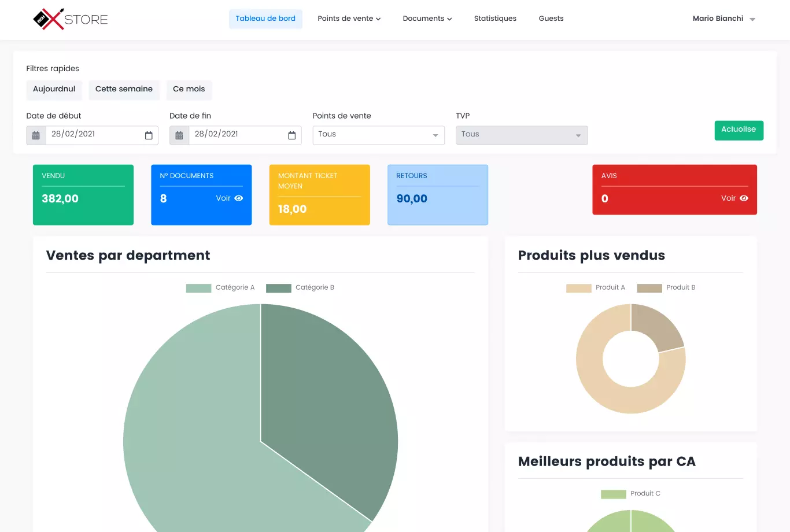The width and height of the screenshot is (790, 532).
Task: Go to Tableau de bord tab
Action: click(x=265, y=19)
